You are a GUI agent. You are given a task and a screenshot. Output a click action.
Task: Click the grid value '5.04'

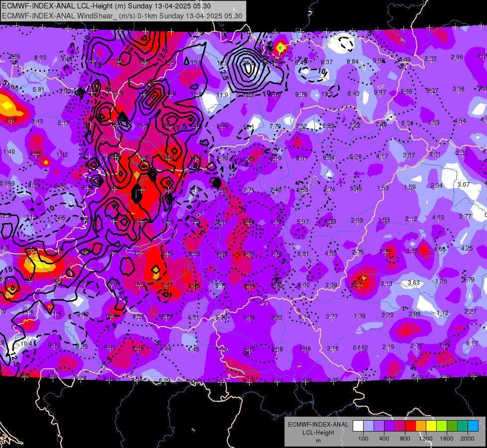click(x=407, y=123)
